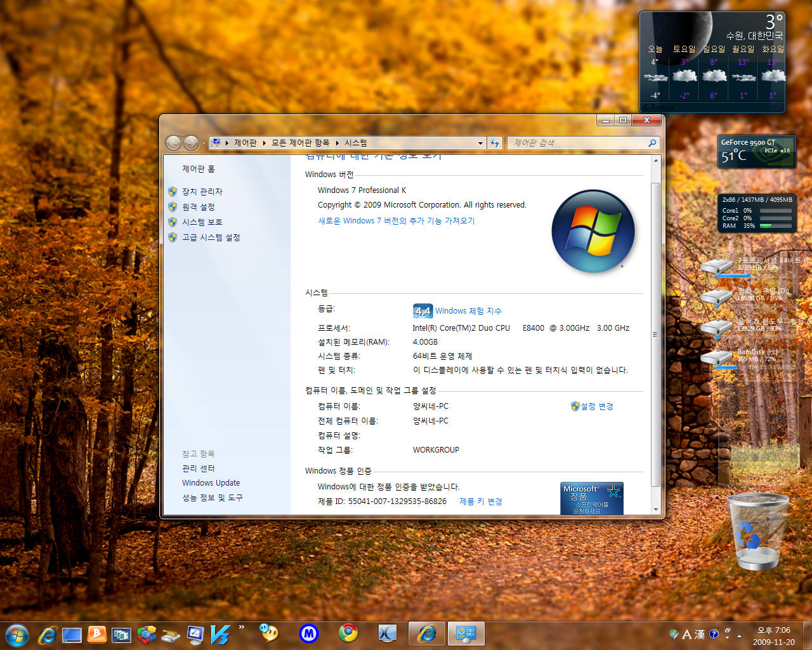
Task: Click the RAM 35% usage bar gadget
Action: [776, 226]
